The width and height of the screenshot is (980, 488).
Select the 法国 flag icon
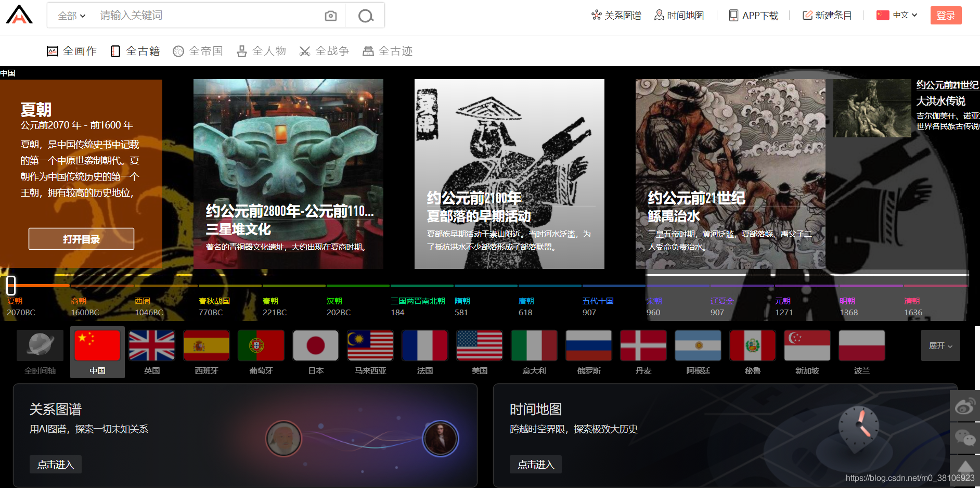click(x=425, y=345)
